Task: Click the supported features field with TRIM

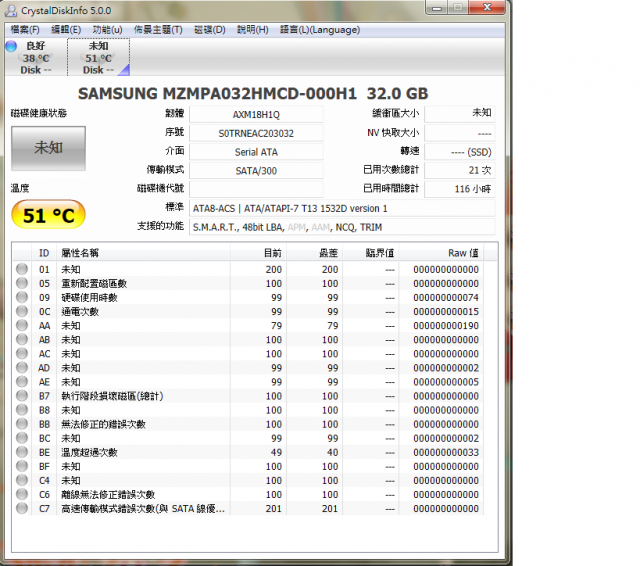Action: point(342,227)
